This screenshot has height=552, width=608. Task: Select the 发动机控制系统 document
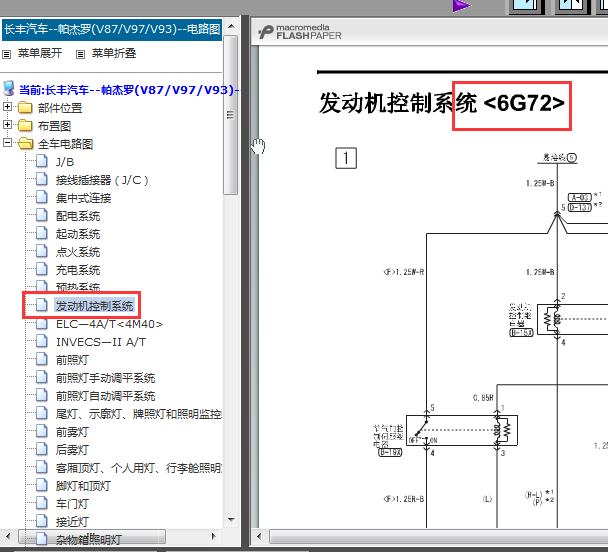[x=94, y=306]
